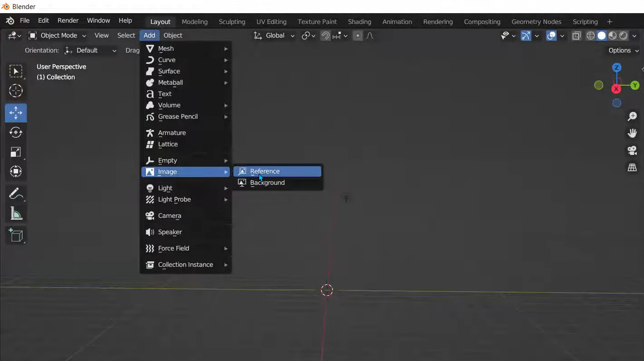Toggle X-ray view
The image size is (644, 361).
[x=576, y=36]
